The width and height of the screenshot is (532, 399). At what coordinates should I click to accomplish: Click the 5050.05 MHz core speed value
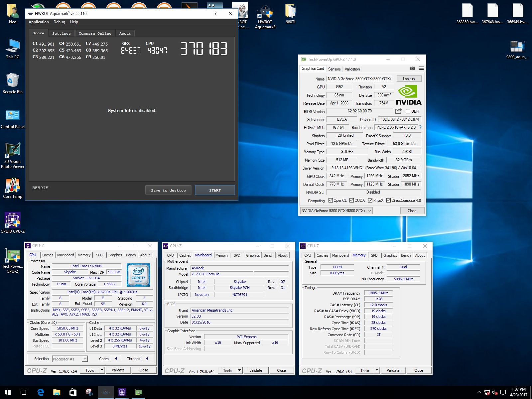coord(67,328)
